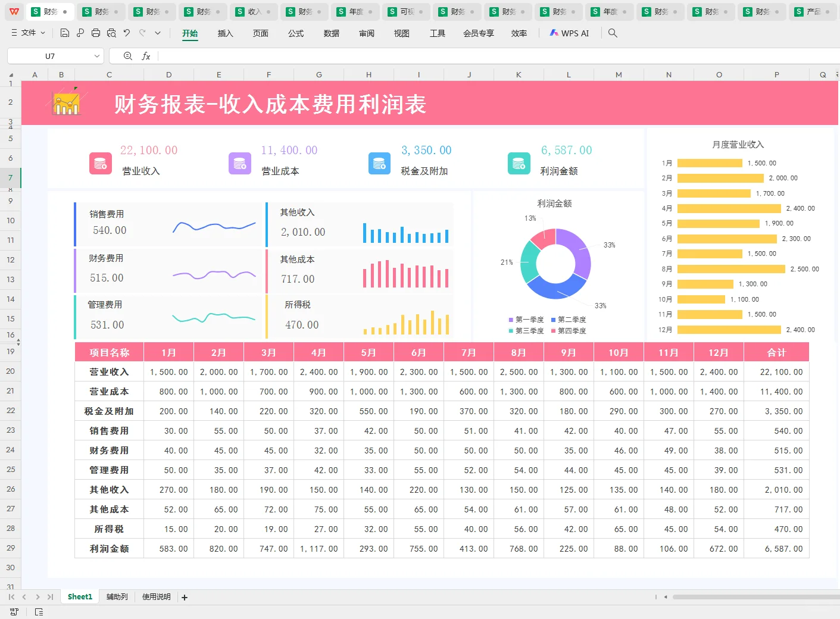Click the horizontal scrollbar at bottom

coord(755,597)
